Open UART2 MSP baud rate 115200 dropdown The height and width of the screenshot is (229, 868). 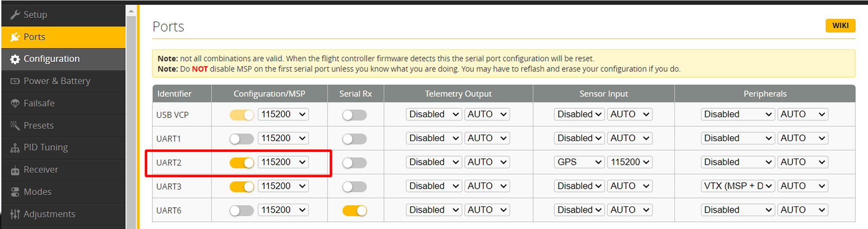tap(283, 162)
